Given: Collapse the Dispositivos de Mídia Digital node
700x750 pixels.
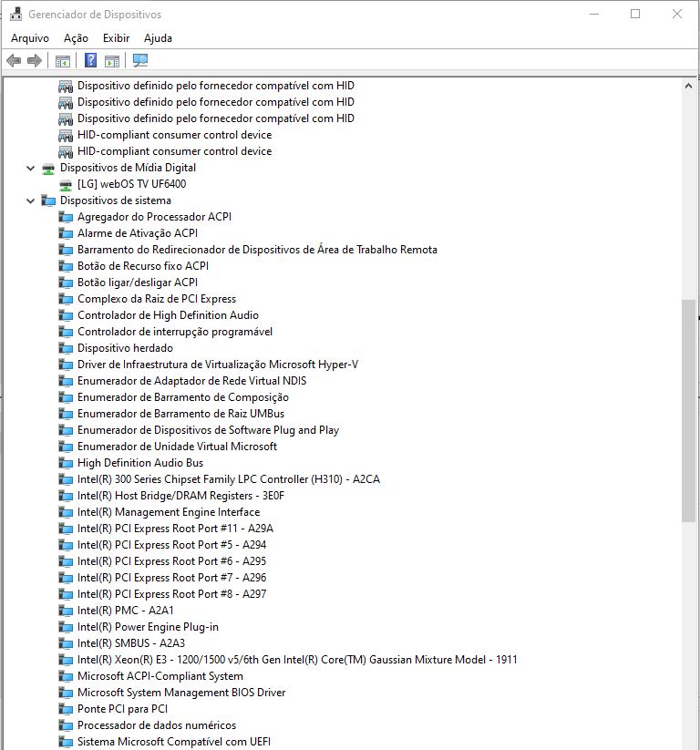Looking at the screenshot, I should coord(31,168).
